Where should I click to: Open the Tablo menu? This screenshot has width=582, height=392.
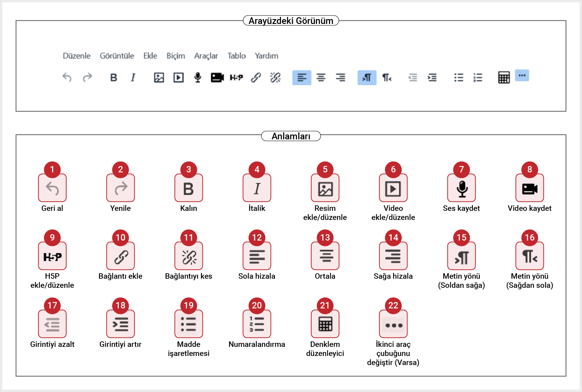click(x=237, y=56)
